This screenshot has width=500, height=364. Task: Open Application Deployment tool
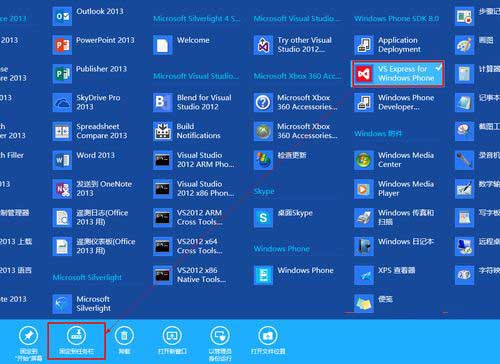point(388,45)
